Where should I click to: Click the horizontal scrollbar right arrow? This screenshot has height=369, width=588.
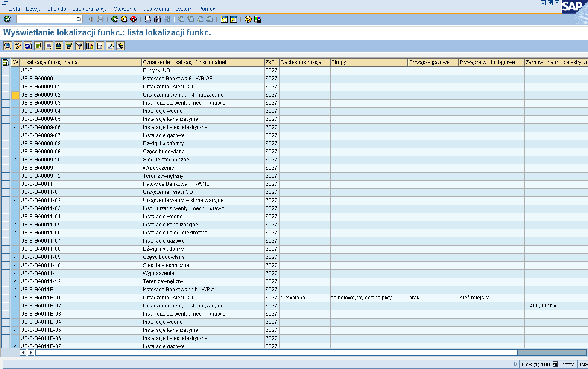[x=31, y=352]
